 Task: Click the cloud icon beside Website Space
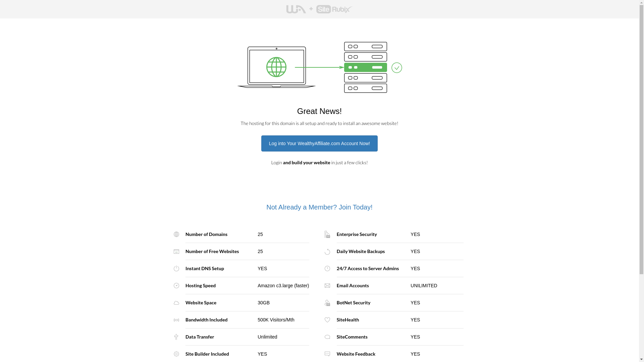point(176,303)
